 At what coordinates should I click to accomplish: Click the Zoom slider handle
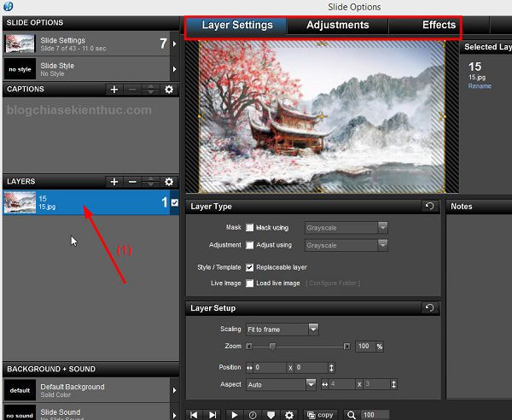[272, 347]
